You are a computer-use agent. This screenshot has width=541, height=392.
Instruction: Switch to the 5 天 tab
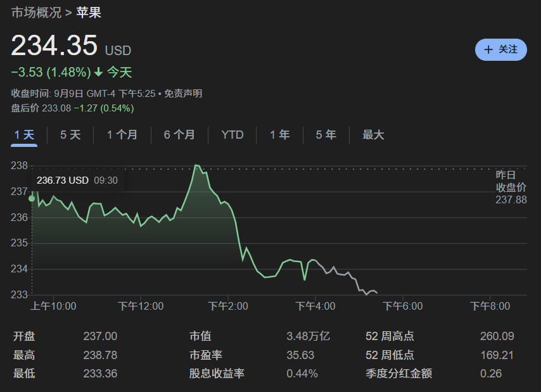point(70,135)
